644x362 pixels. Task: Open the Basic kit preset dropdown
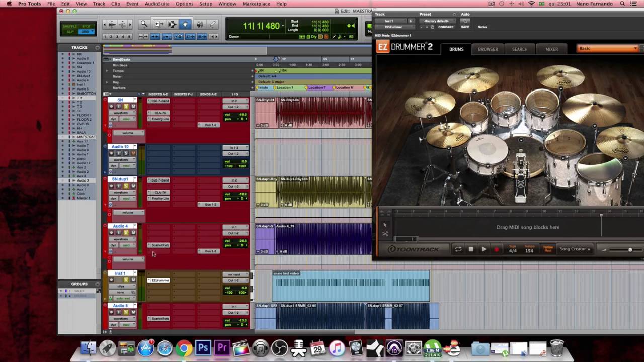(x=608, y=48)
